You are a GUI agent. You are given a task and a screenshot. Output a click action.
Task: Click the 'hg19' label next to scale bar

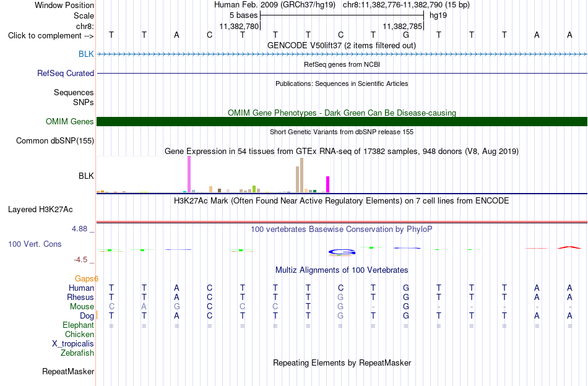point(438,15)
